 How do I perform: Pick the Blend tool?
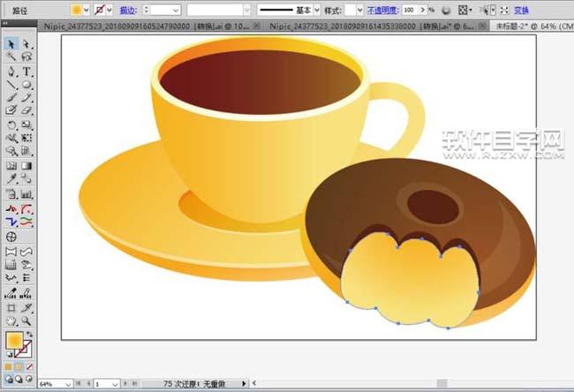coord(26,178)
